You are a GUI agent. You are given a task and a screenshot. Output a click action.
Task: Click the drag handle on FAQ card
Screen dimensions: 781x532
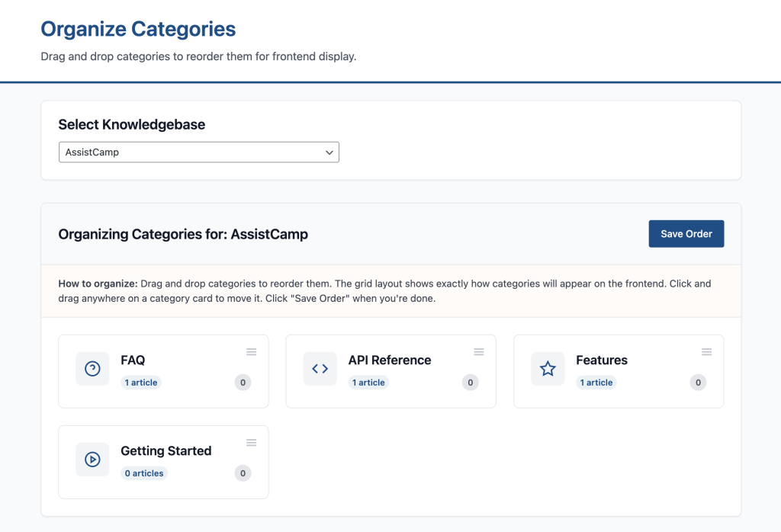tap(251, 351)
